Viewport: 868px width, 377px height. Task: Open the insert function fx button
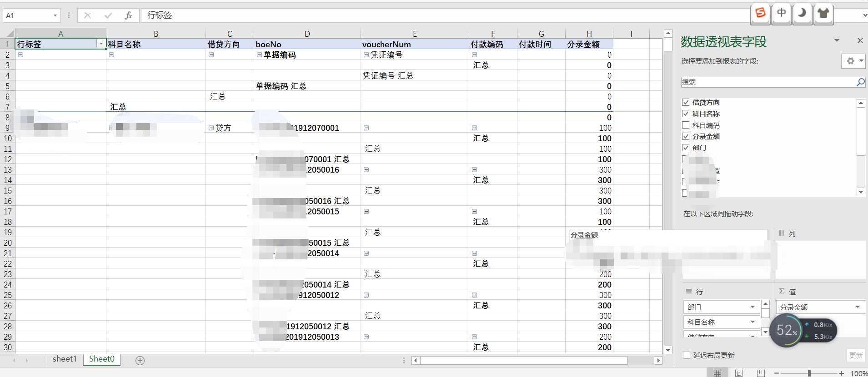coord(128,15)
